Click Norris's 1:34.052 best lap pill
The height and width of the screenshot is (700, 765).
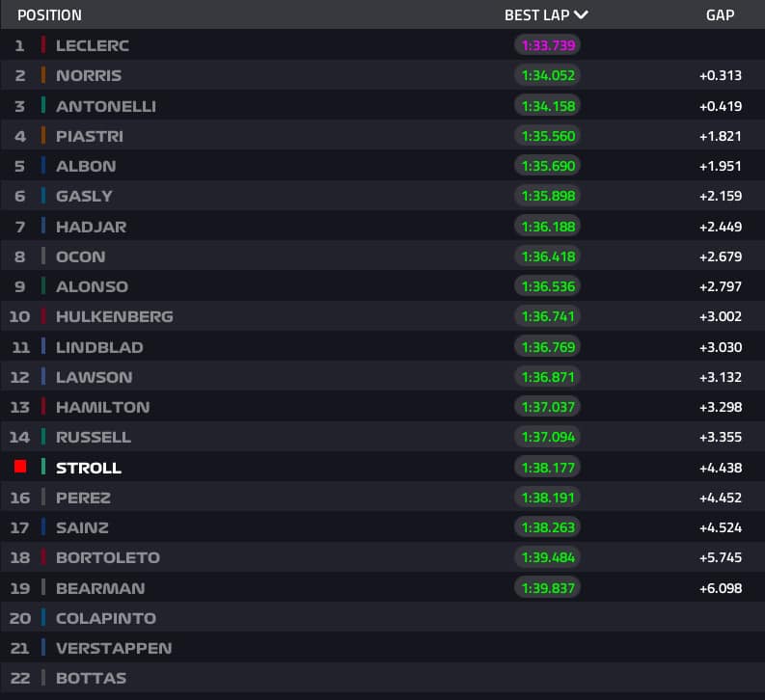[548, 75]
